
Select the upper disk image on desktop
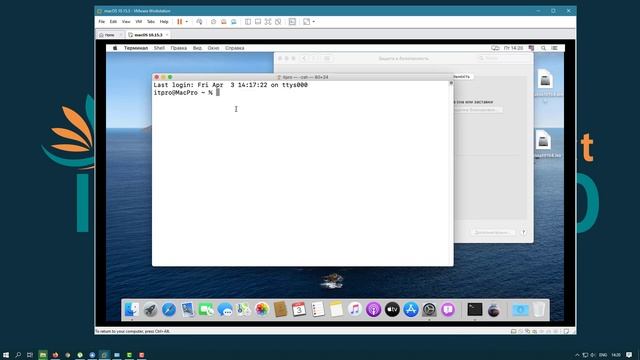pyautogui.click(x=545, y=80)
